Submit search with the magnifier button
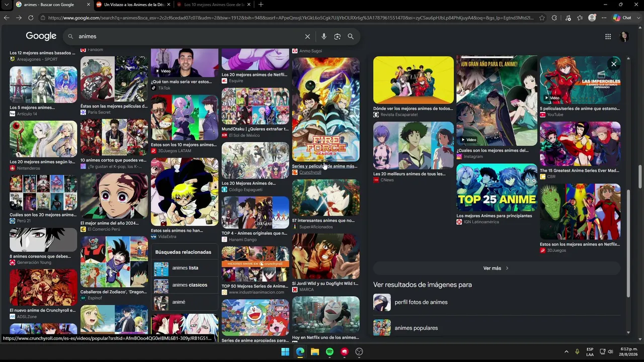The image size is (644, 362). [x=351, y=36]
